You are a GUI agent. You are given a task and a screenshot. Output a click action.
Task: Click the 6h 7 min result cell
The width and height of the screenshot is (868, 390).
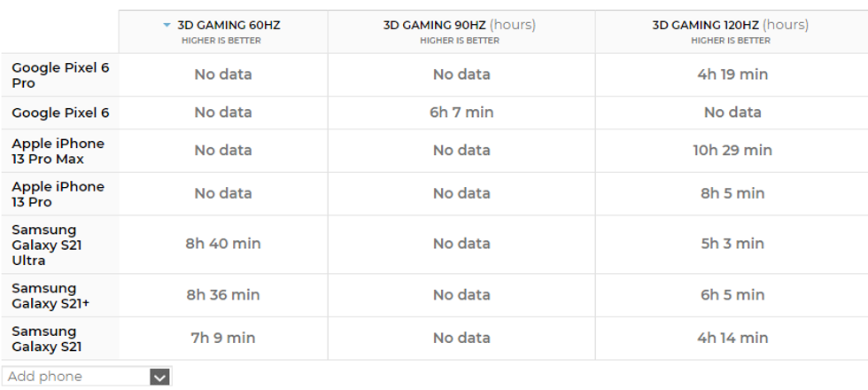pos(461,113)
